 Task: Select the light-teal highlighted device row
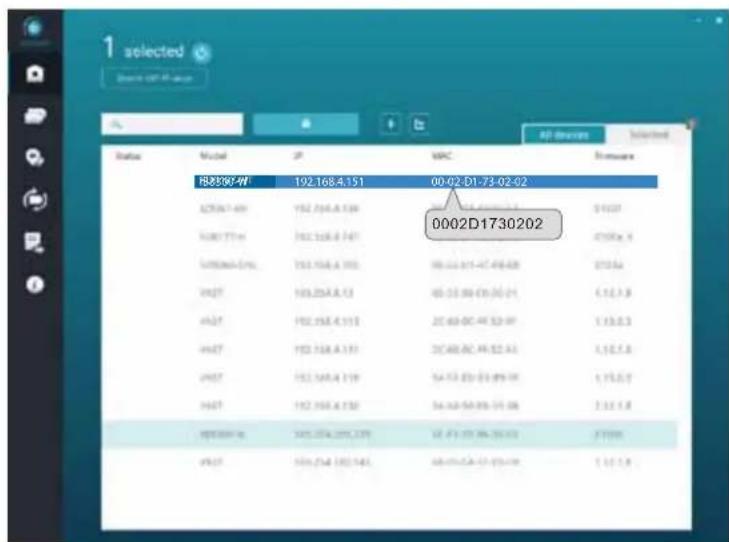pyautogui.click(x=390, y=435)
